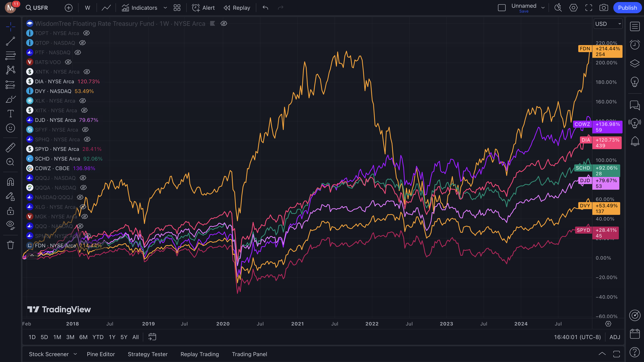Select the brush drawing tool
This screenshot has height=362, width=644.
click(x=11, y=99)
